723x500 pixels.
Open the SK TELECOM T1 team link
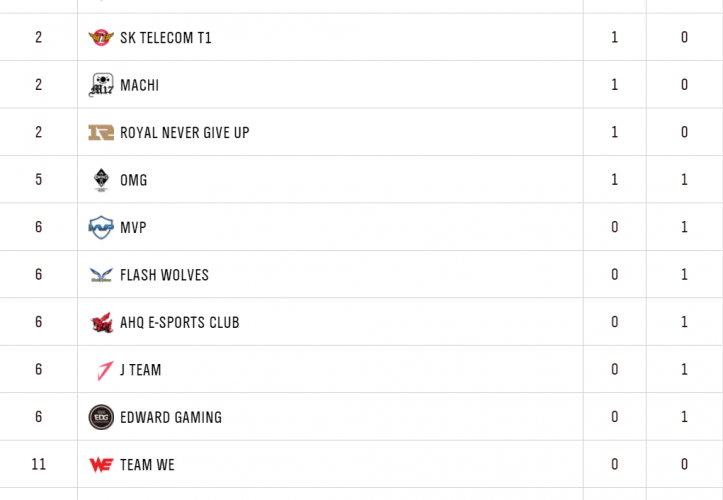(x=165, y=38)
